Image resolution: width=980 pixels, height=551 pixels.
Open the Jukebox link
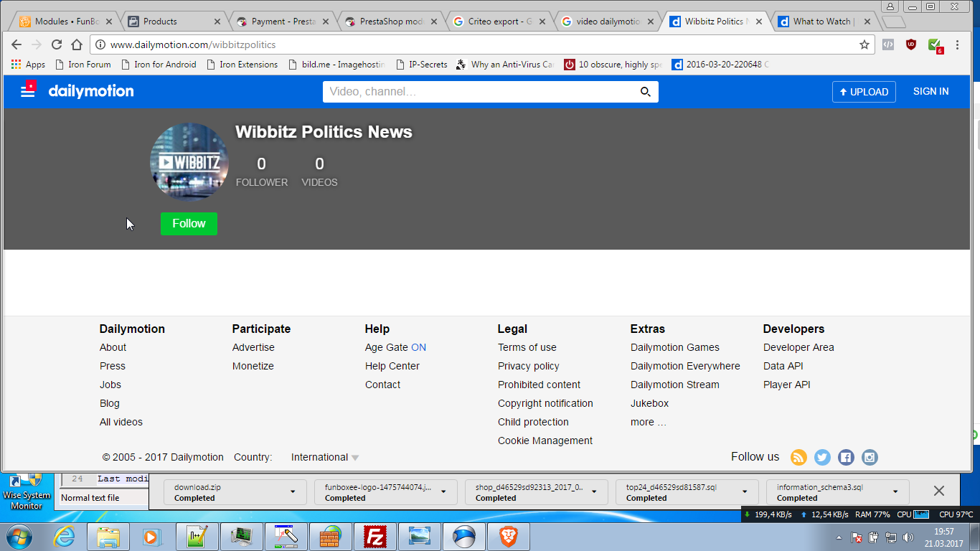pyautogui.click(x=650, y=403)
